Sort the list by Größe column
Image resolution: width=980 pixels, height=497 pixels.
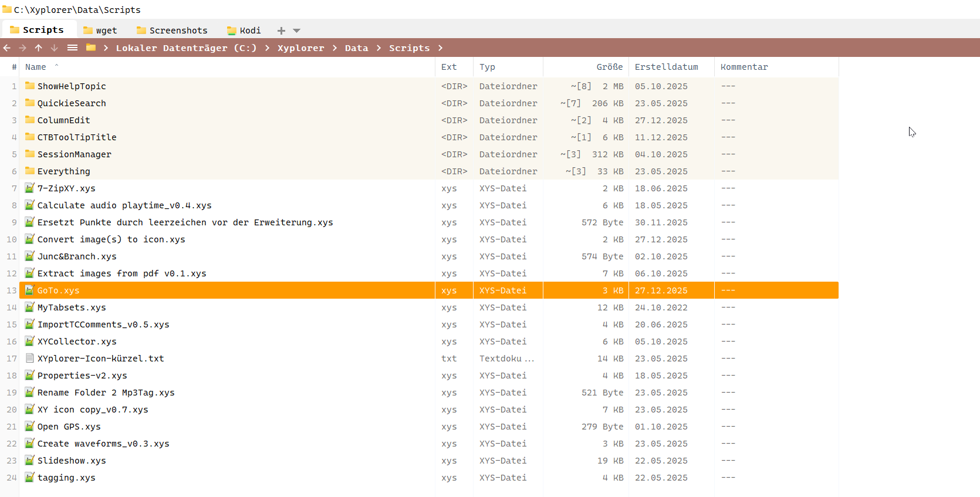pyautogui.click(x=609, y=67)
